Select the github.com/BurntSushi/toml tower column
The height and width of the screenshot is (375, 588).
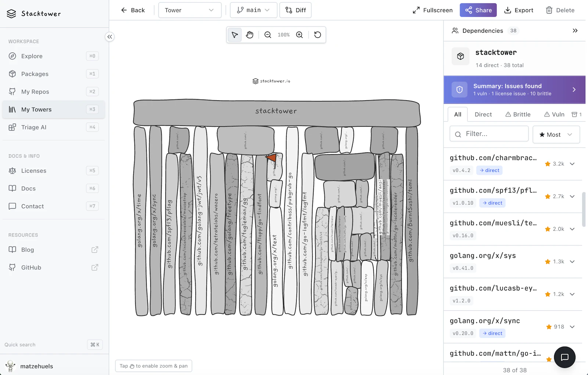412,221
